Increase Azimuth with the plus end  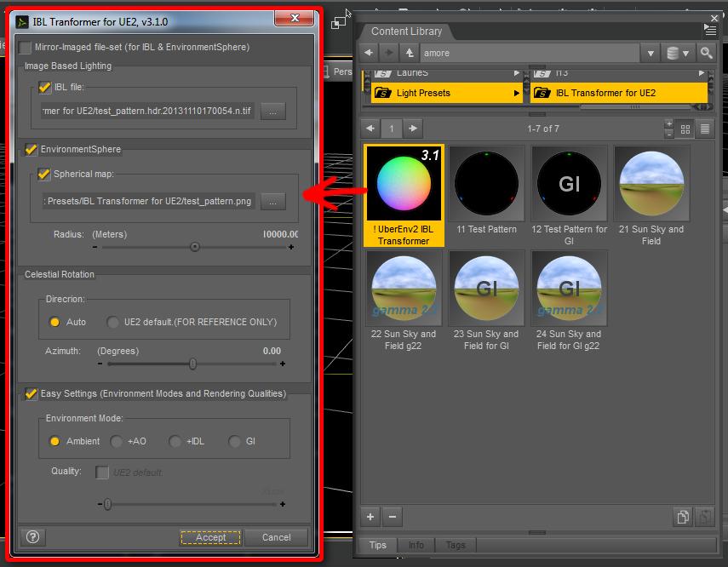pos(283,364)
